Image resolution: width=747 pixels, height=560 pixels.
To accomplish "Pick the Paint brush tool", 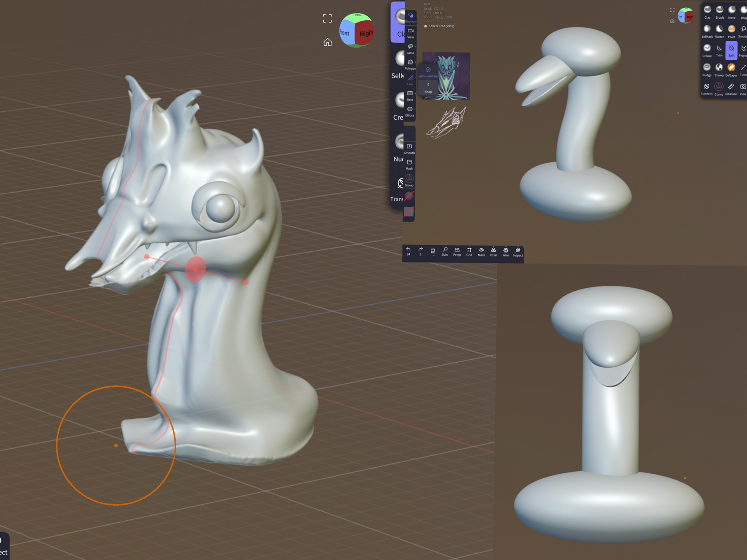I will 731,31.
